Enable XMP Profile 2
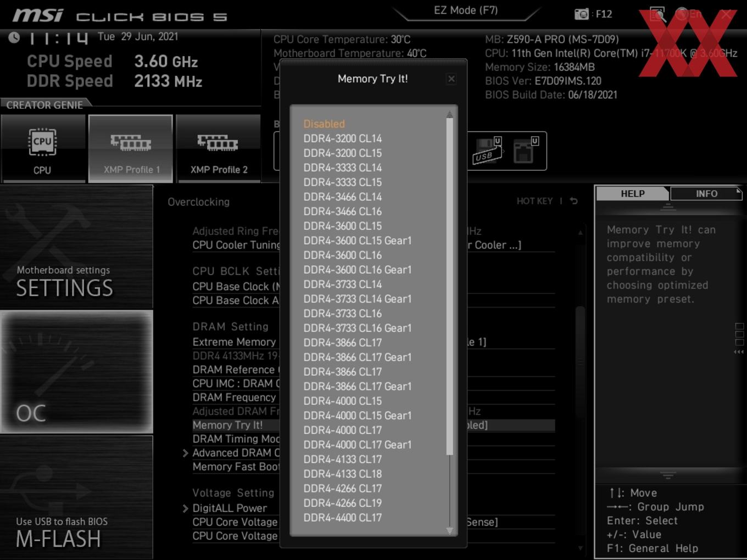The width and height of the screenshot is (747, 560). [x=219, y=148]
